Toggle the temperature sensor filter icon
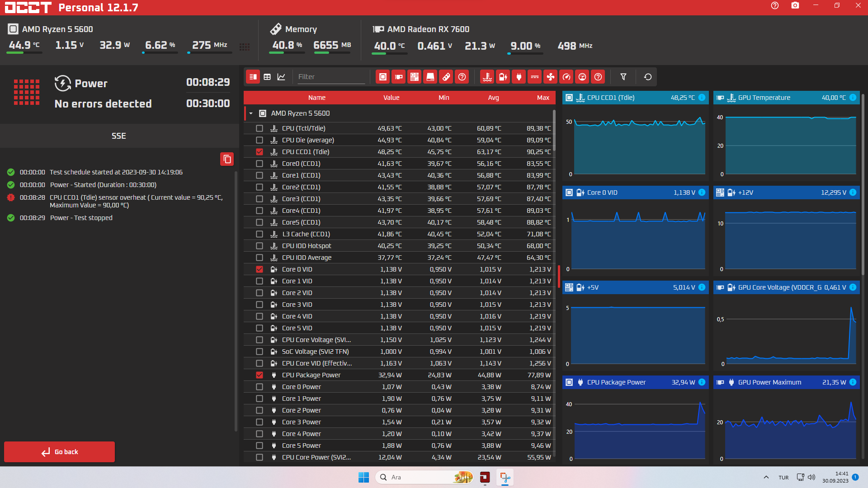This screenshot has width=868, height=488. pyautogui.click(x=487, y=77)
